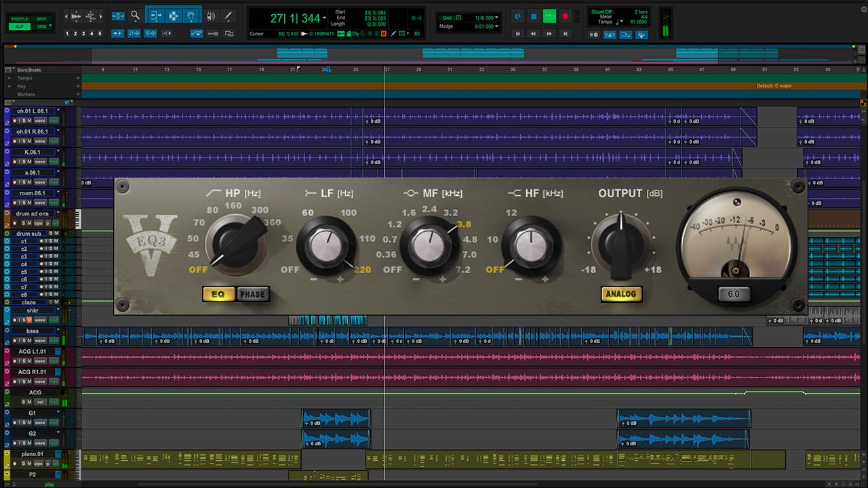The image size is (868, 488).
Task: Click the Online sync clock icon
Action: click(x=518, y=16)
